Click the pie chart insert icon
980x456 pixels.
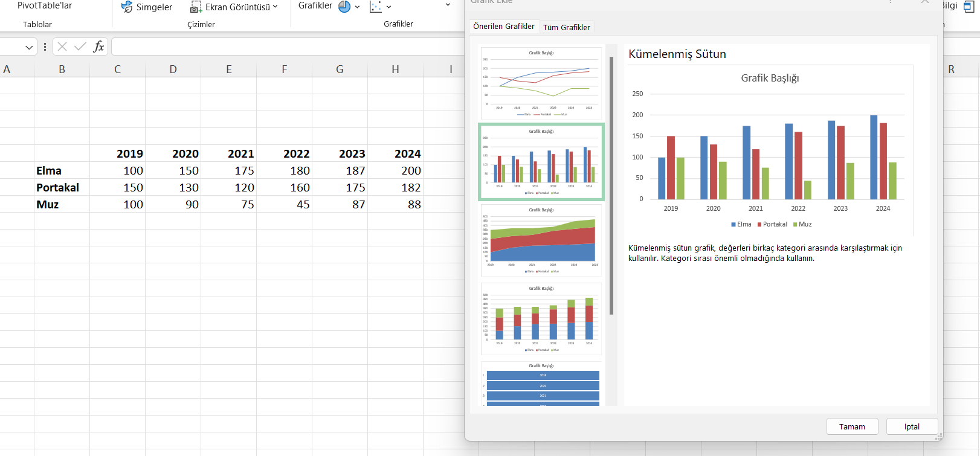tap(344, 7)
